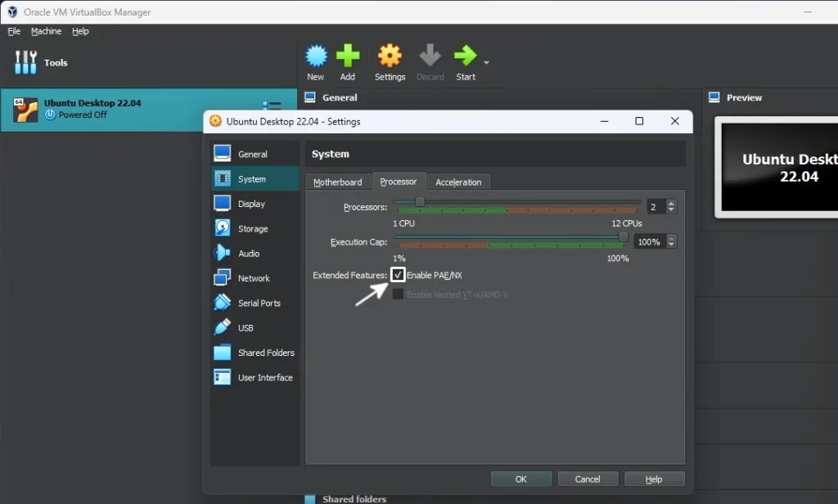
Task: Minimize the VirtualBox Manager window
Action: (x=808, y=11)
